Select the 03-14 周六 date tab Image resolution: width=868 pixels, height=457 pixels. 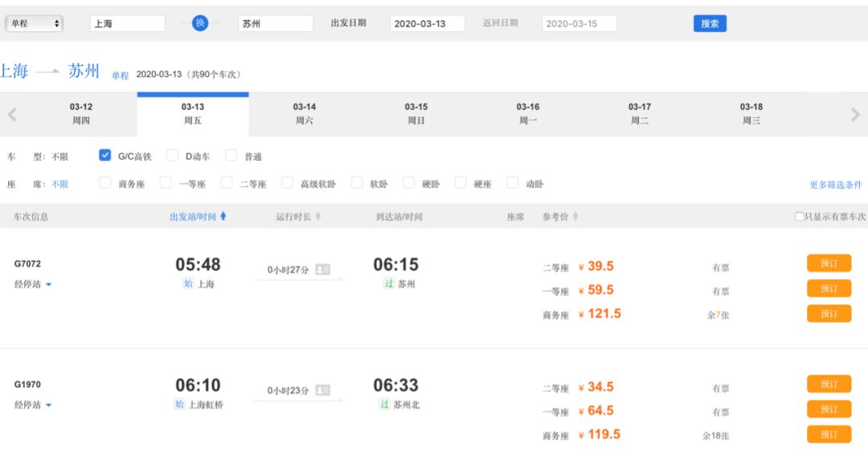305,113
